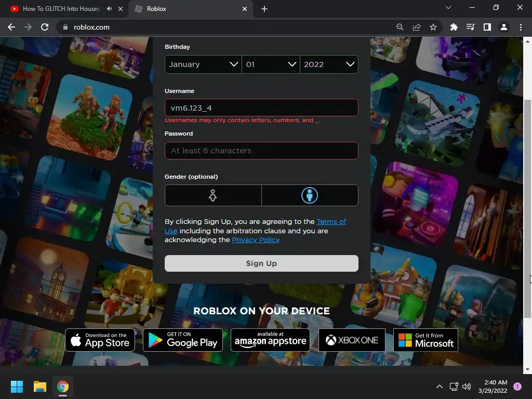The image size is (532, 399).
Task: Open a new browser tab
Action: click(x=264, y=9)
